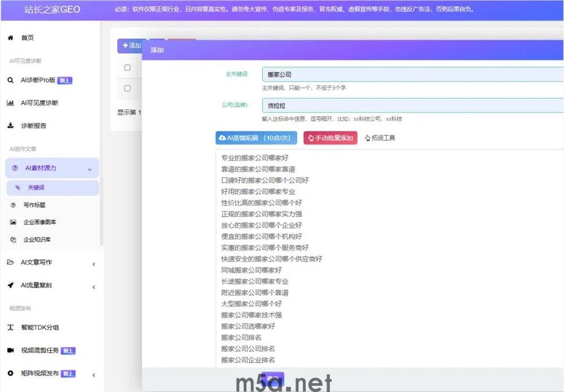Click the rocket icon beside AI流量复刻
Viewport: 564px width, 392px height.
[x=10, y=285]
